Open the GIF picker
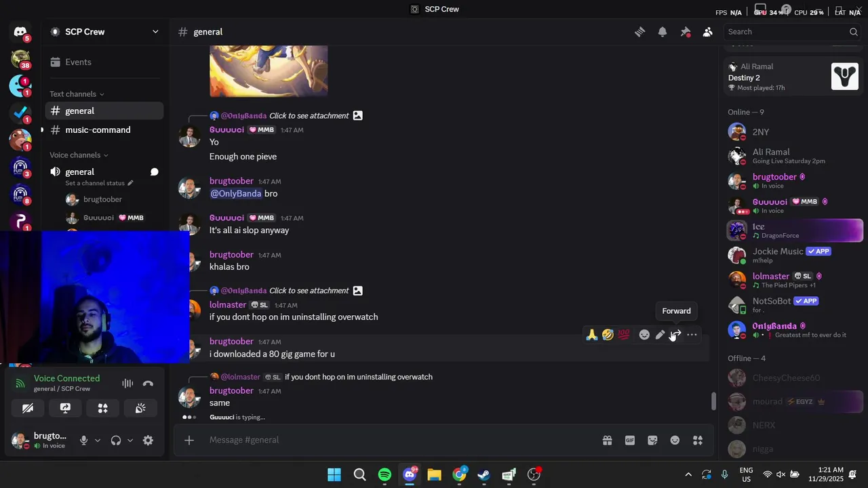The image size is (868, 488). click(630, 441)
